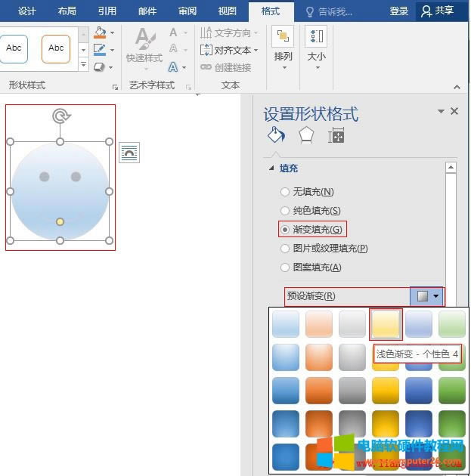Click the top-center sizing handle of shape
The height and width of the screenshot is (476, 471).
pos(60,142)
